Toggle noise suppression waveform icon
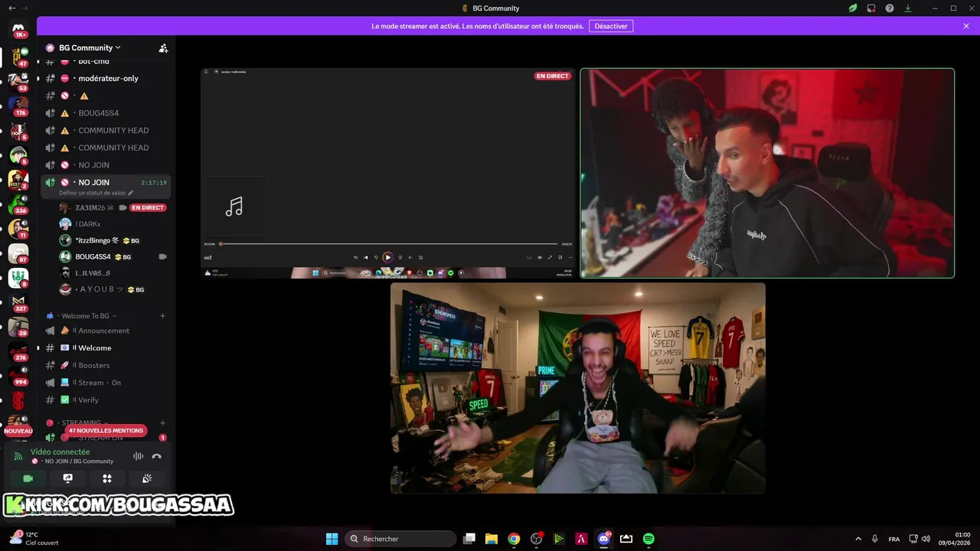 (138, 456)
